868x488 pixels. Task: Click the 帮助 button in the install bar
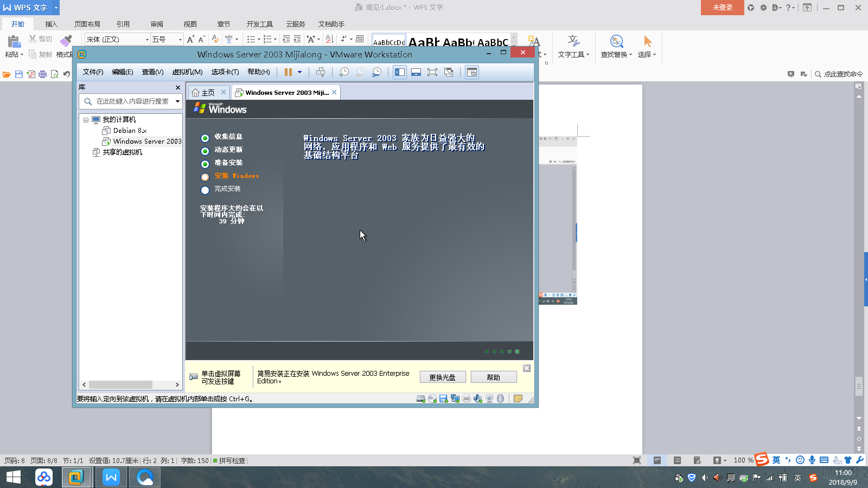pos(494,377)
